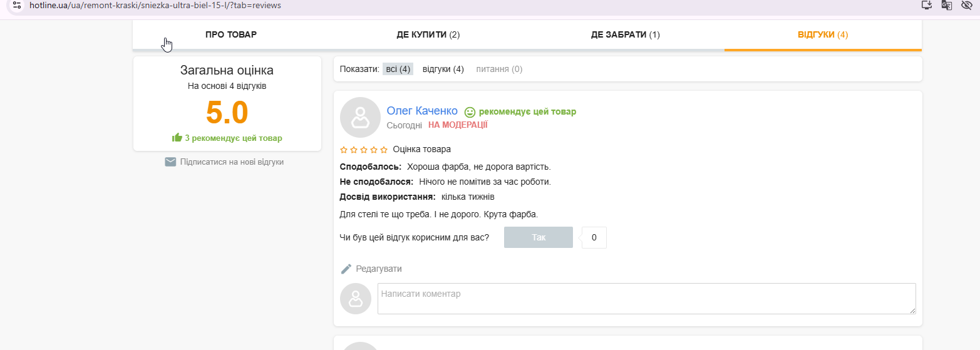Click the кілька тижнів usage value

(x=468, y=197)
